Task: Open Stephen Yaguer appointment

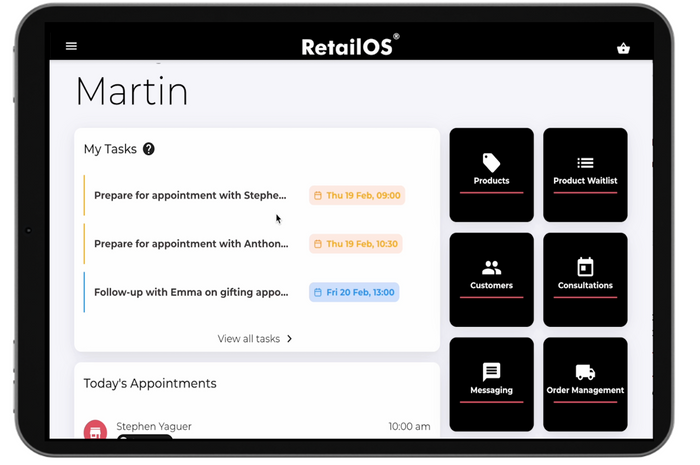Action: pos(257,428)
